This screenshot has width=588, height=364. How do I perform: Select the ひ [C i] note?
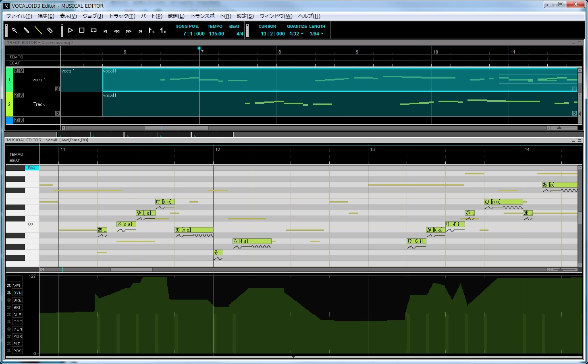[x=416, y=241]
